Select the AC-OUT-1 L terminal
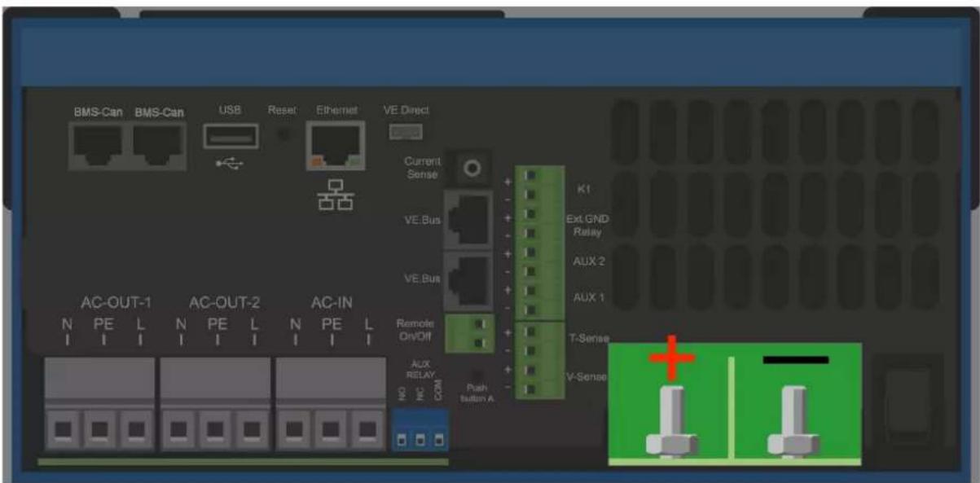Image resolution: width=980 pixels, height=483 pixels. tap(135, 430)
